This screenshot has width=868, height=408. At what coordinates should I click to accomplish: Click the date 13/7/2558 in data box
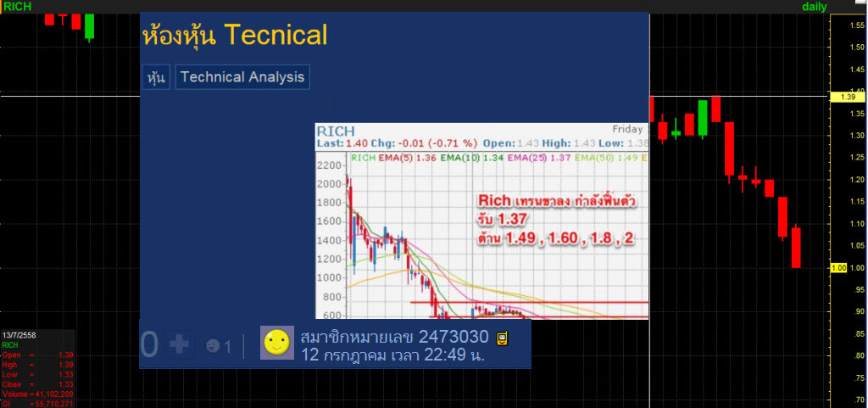[17, 336]
